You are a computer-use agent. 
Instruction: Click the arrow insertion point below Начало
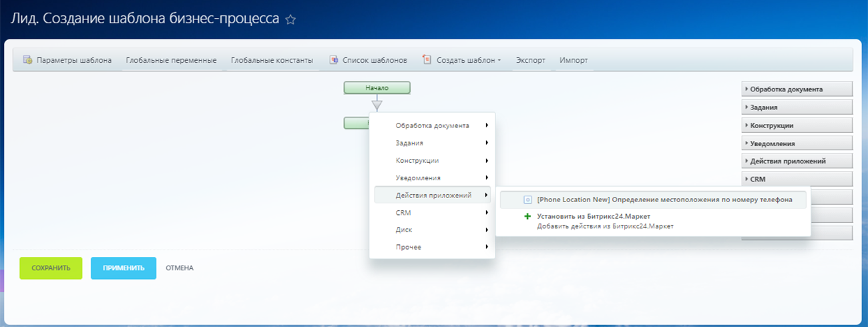click(377, 105)
